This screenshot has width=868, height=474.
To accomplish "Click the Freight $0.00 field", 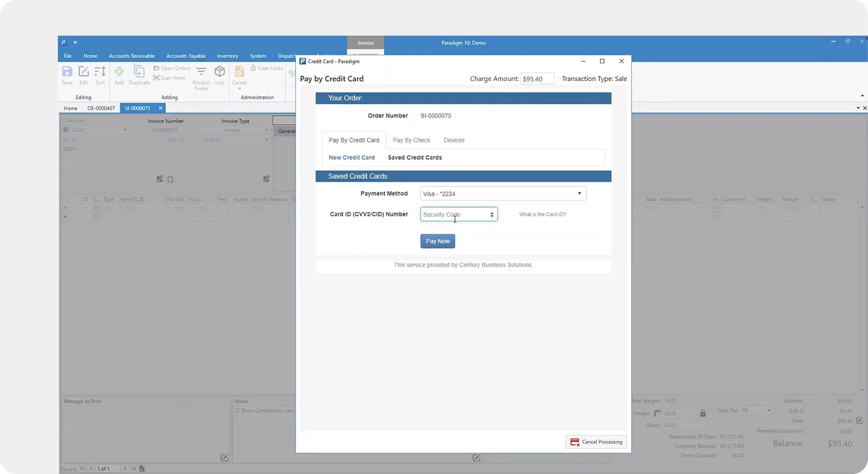I will coord(680,414).
